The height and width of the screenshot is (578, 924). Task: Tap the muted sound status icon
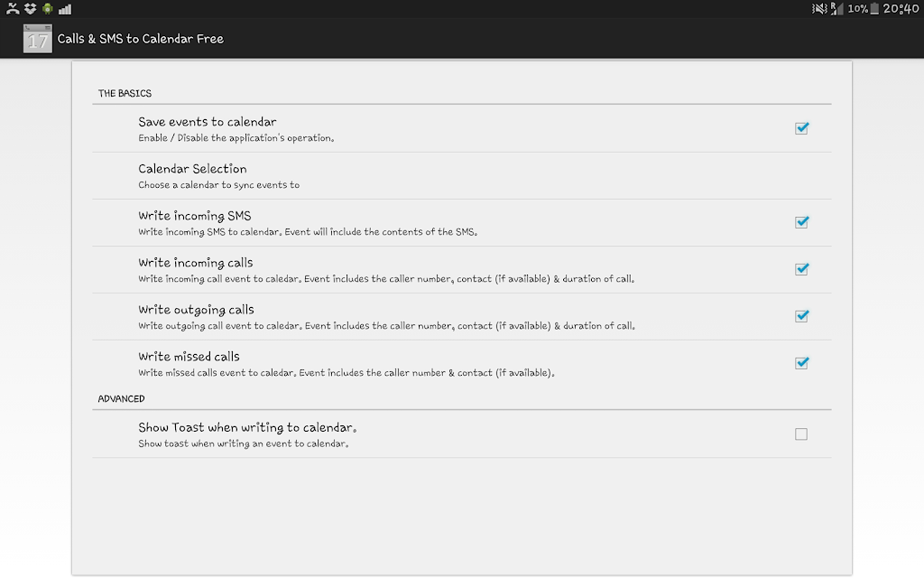click(x=819, y=8)
